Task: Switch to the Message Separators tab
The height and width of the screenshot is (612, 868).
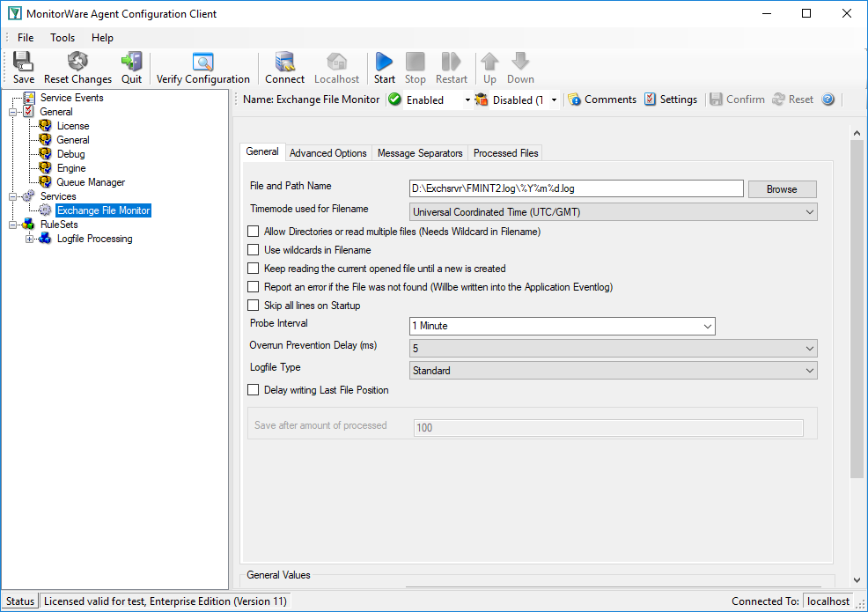Action: [x=420, y=153]
